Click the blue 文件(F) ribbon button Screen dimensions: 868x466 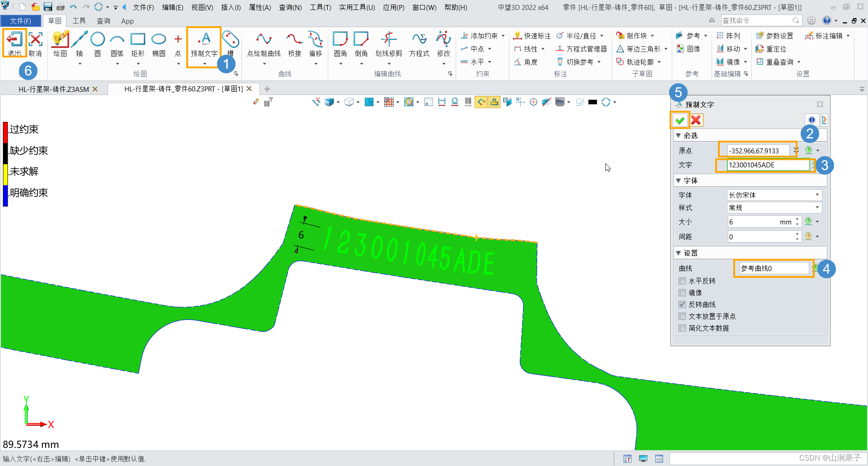pos(20,21)
